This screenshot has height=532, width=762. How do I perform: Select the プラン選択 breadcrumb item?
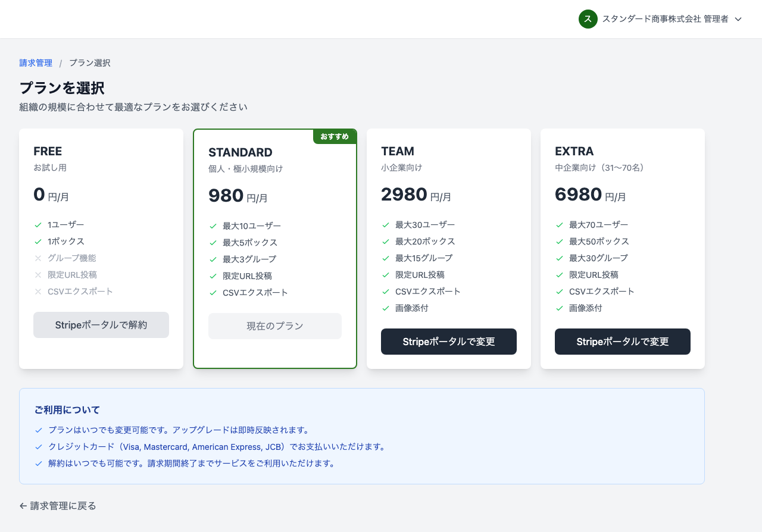(x=89, y=62)
